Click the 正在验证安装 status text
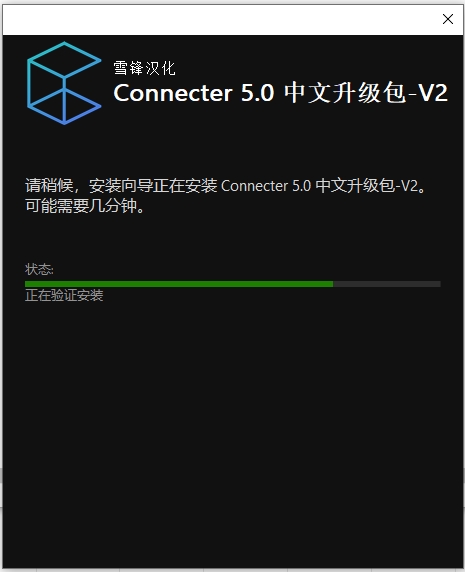The width and height of the screenshot is (465, 572). (x=64, y=295)
